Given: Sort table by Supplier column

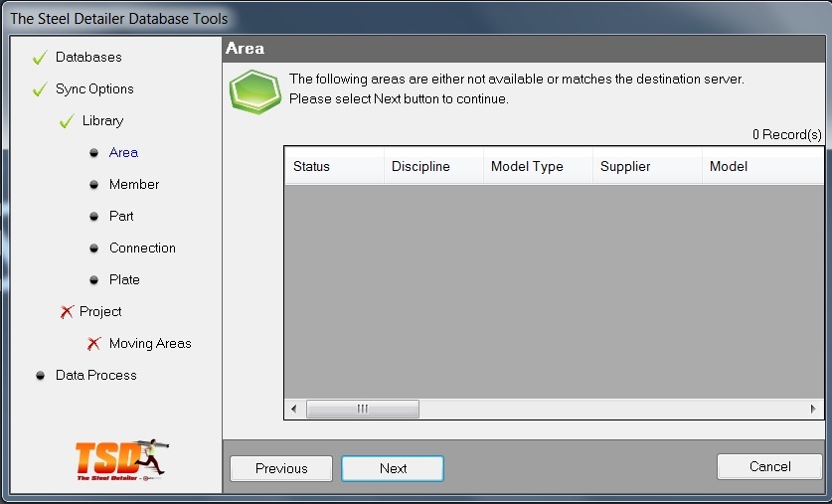Looking at the screenshot, I should point(647,166).
